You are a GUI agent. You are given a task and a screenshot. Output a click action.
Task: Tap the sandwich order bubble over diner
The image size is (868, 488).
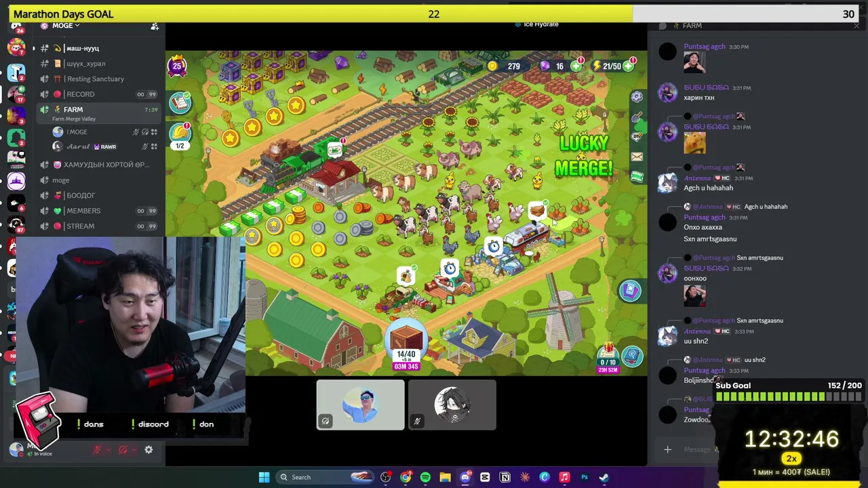537,211
